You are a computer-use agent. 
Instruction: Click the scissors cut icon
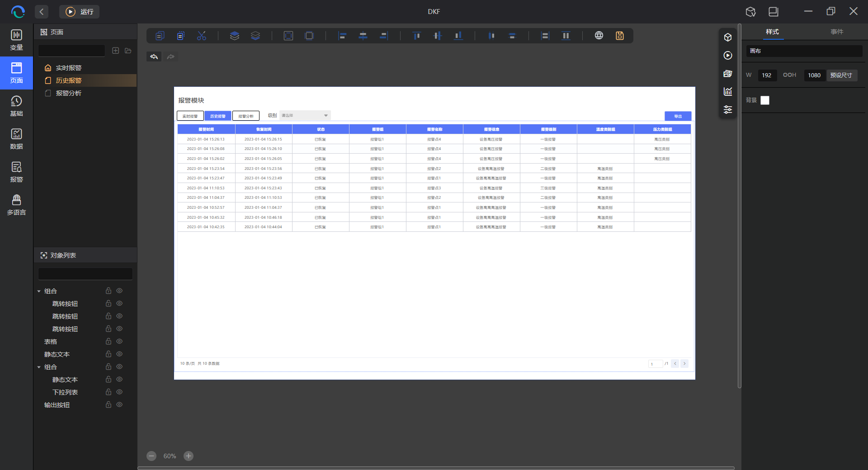(x=202, y=36)
